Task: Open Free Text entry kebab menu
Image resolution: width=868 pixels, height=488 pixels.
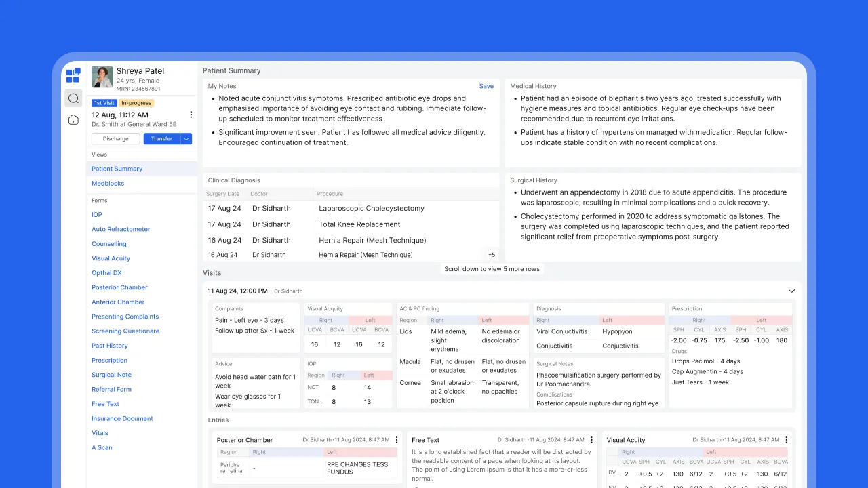Action: click(591, 440)
